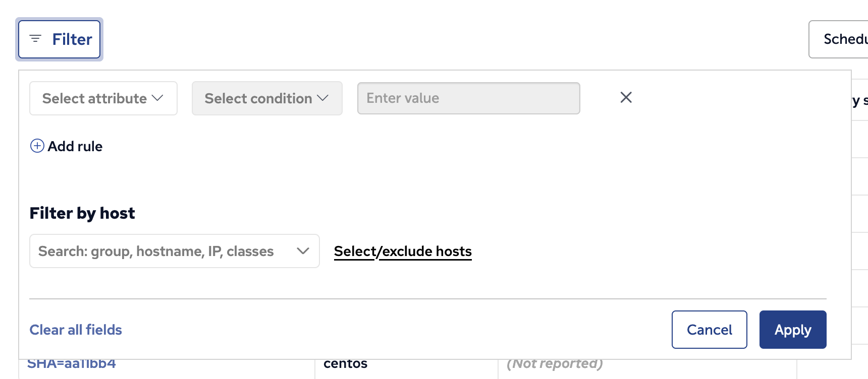Click the chevron beside Select condition
The height and width of the screenshot is (379, 868).
(x=322, y=98)
